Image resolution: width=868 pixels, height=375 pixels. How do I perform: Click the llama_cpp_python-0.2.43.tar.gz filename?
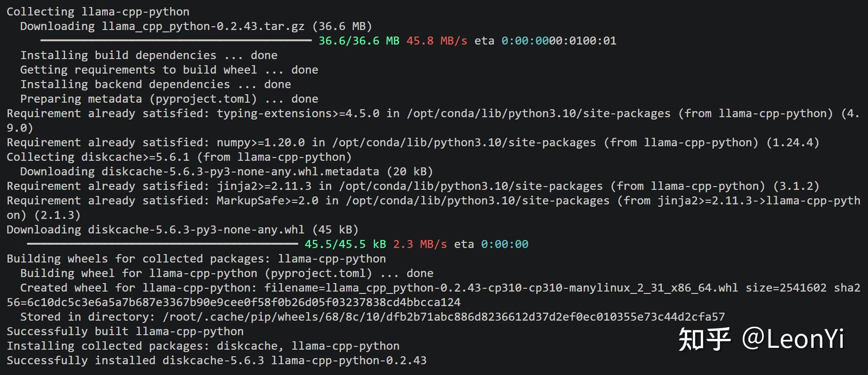pos(204,26)
